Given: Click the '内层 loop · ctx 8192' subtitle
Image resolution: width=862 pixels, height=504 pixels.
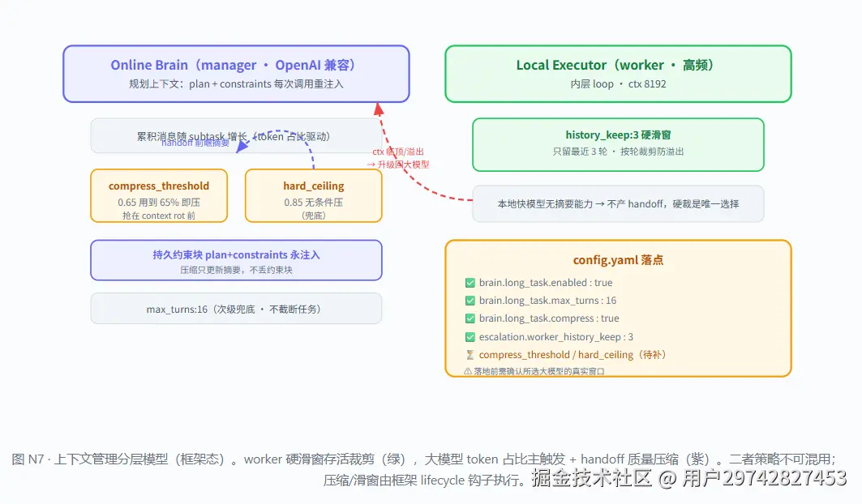Looking at the screenshot, I should point(619,84).
